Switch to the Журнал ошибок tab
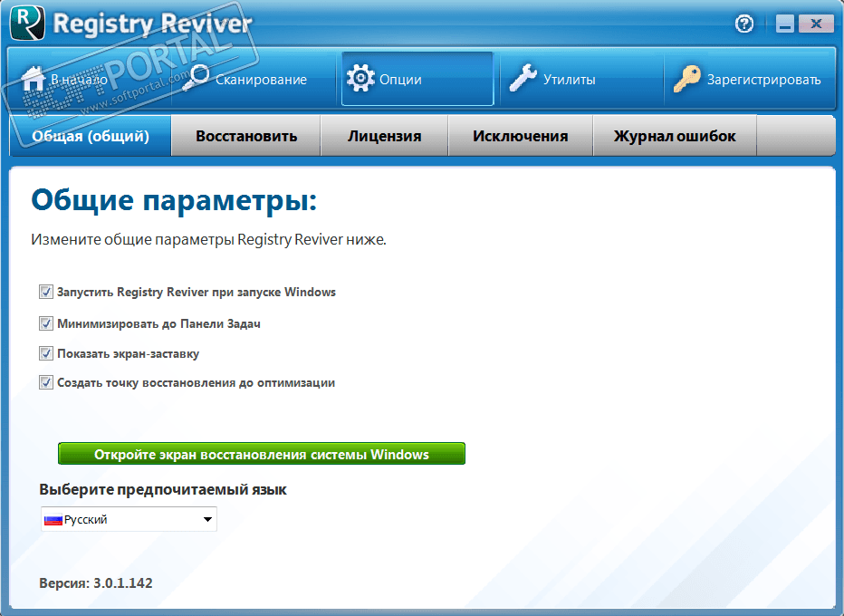844x616 pixels. tap(675, 136)
